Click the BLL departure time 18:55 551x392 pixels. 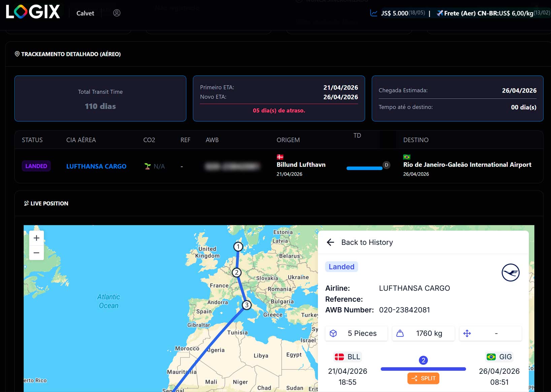coord(348,382)
